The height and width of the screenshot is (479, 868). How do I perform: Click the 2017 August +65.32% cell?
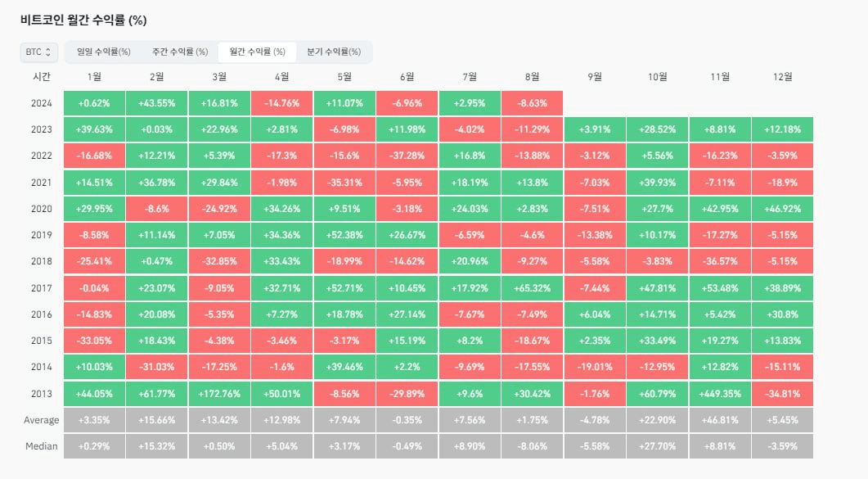(x=532, y=288)
